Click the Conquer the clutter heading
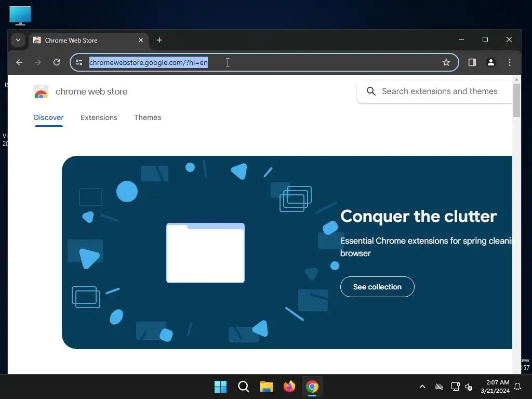Screen dimensions: 532x399 click(x=418, y=217)
